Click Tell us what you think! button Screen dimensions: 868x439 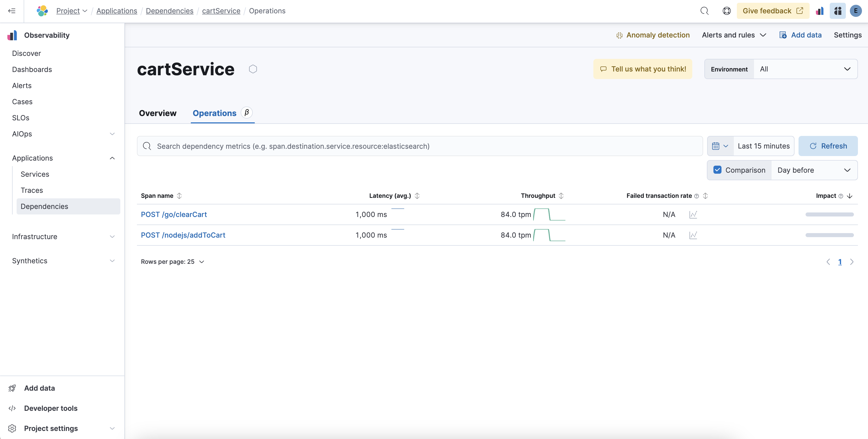pyautogui.click(x=643, y=69)
